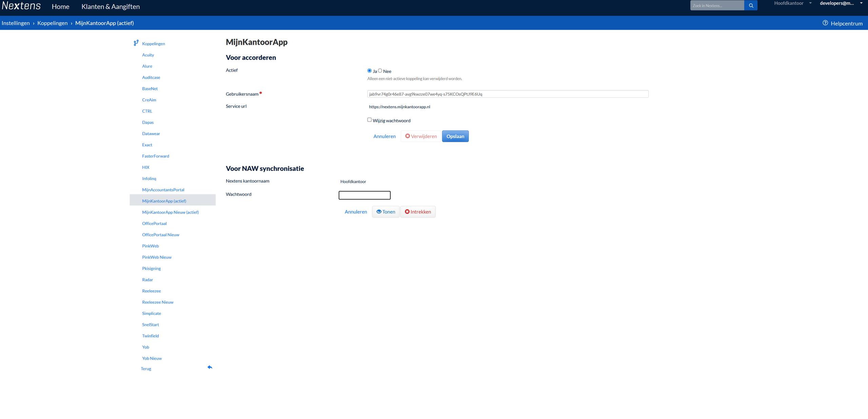Open Exact in the sidebar

pyautogui.click(x=147, y=145)
